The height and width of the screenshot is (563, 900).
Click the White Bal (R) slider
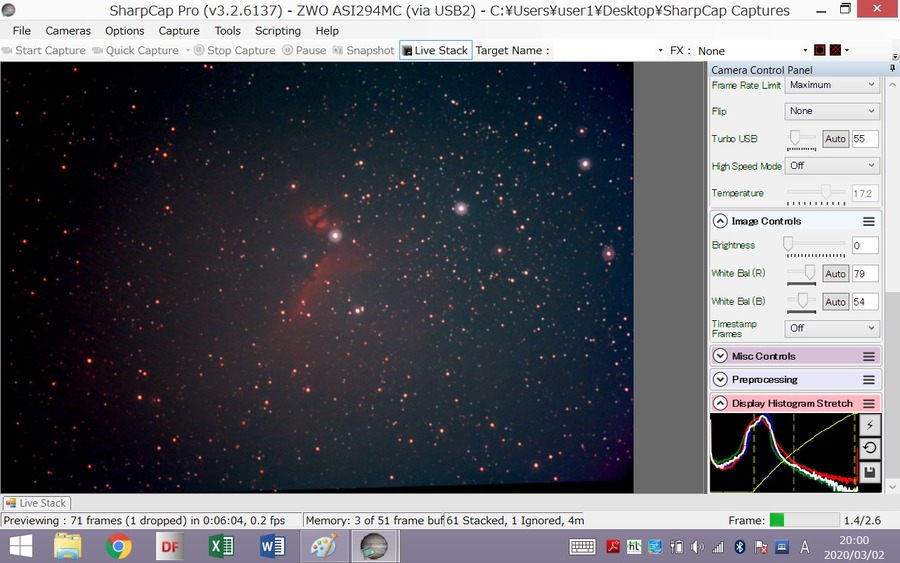click(x=801, y=274)
